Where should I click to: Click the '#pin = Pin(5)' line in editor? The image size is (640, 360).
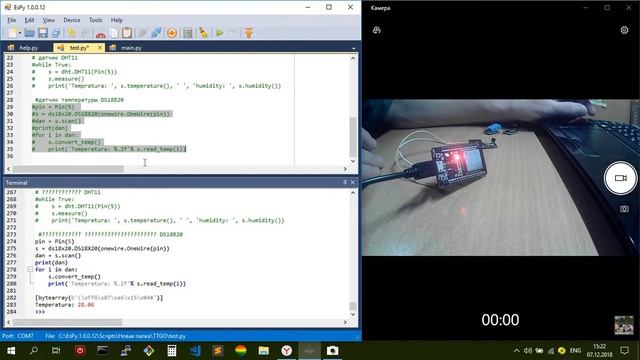[x=53, y=107]
